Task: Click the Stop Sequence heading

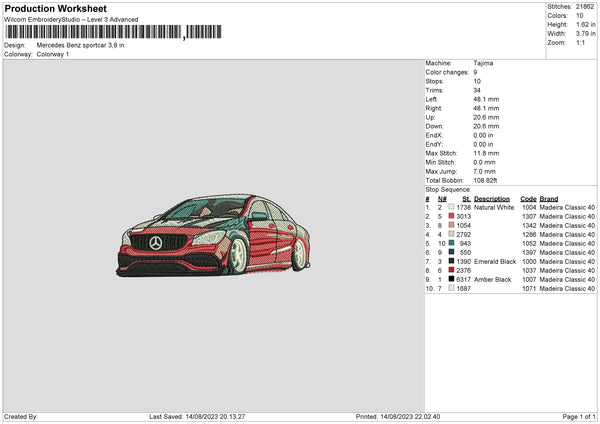Action: pos(447,188)
